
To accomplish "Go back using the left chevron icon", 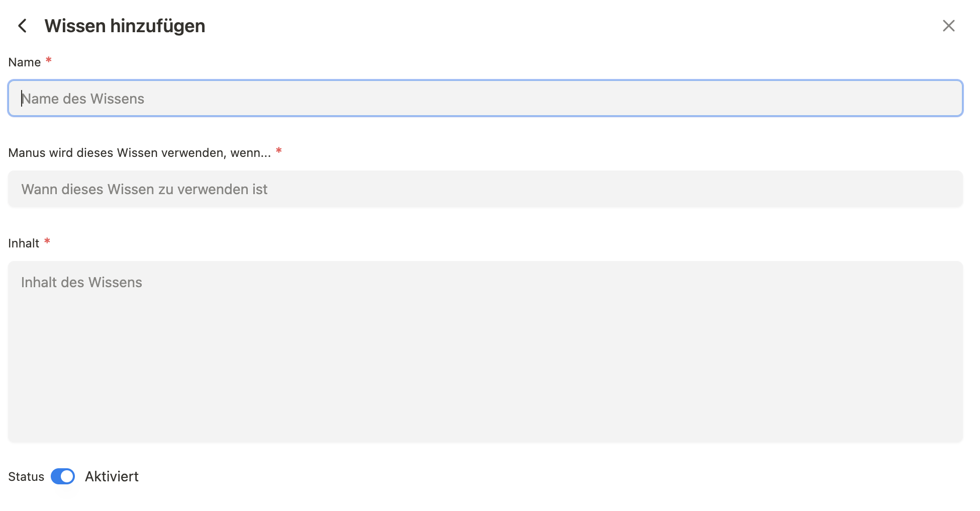I will pyautogui.click(x=22, y=26).
